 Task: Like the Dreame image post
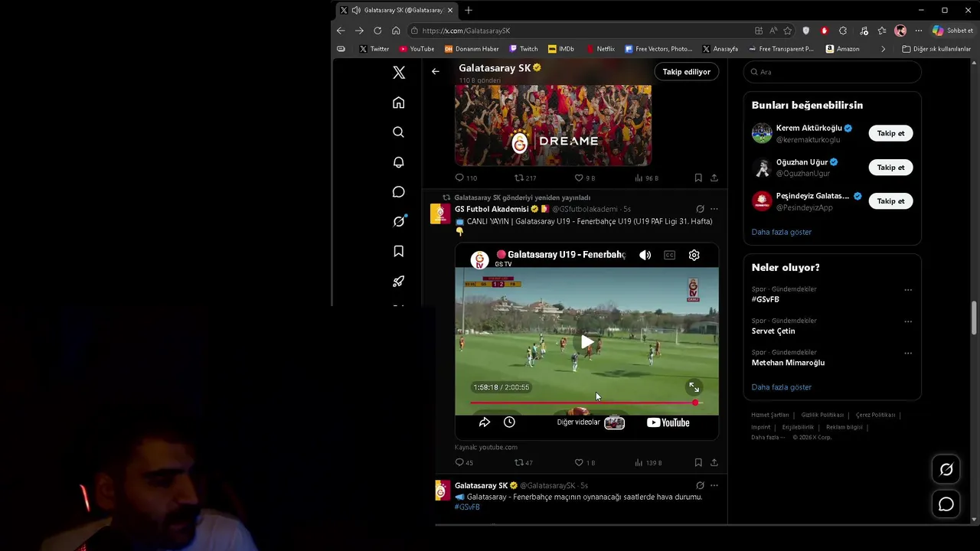click(x=584, y=178)
